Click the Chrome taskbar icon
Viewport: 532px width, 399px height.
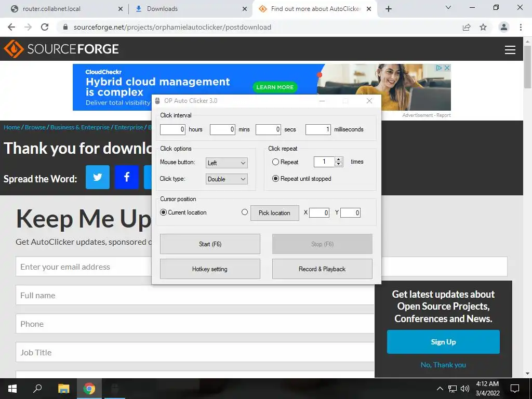(89, 389)
